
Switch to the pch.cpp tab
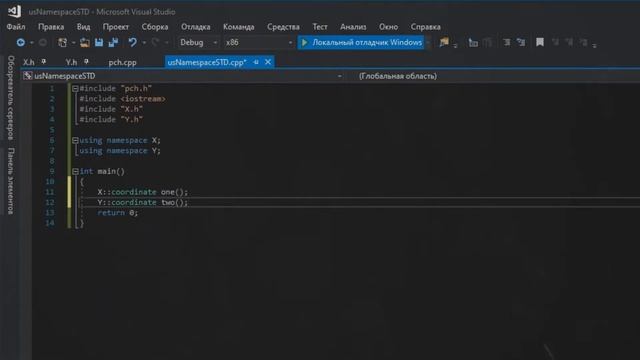122,62
